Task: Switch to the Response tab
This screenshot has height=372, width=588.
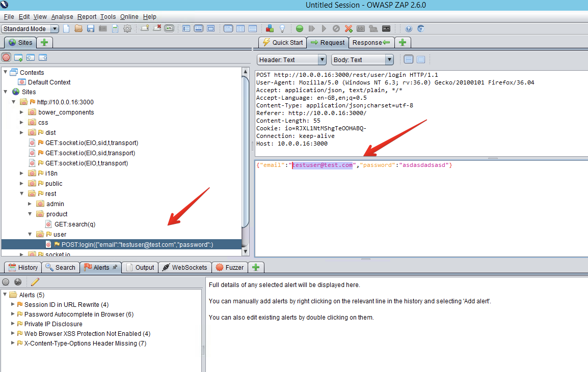Action: [x=371, y=42]
